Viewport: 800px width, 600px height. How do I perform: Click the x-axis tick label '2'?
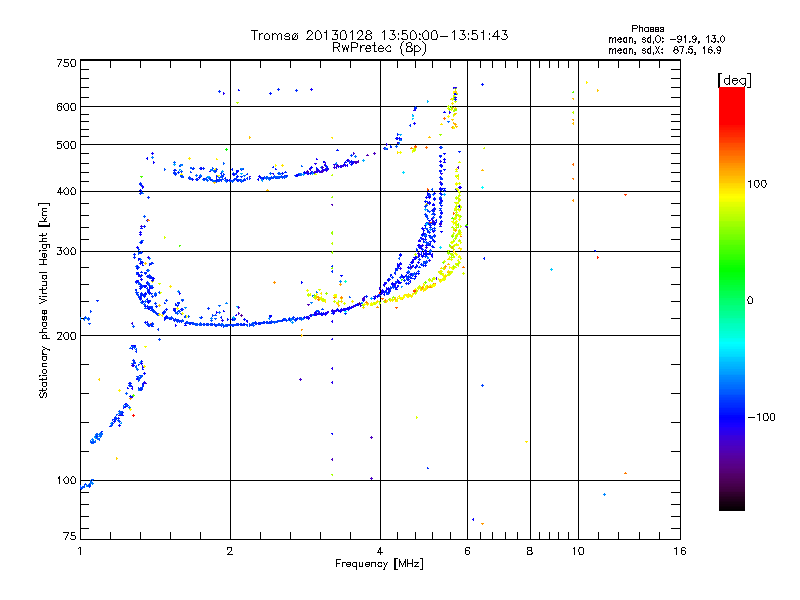tap(230, 551)
